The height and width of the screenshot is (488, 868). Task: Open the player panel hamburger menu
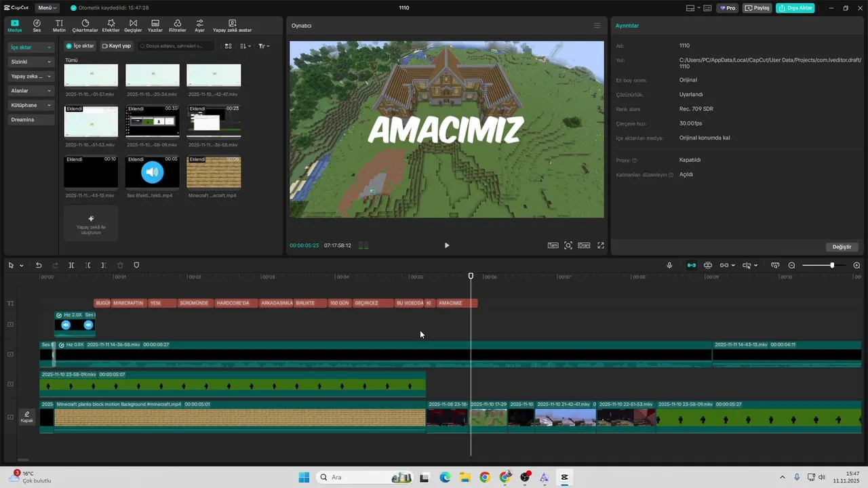[597, 26]
